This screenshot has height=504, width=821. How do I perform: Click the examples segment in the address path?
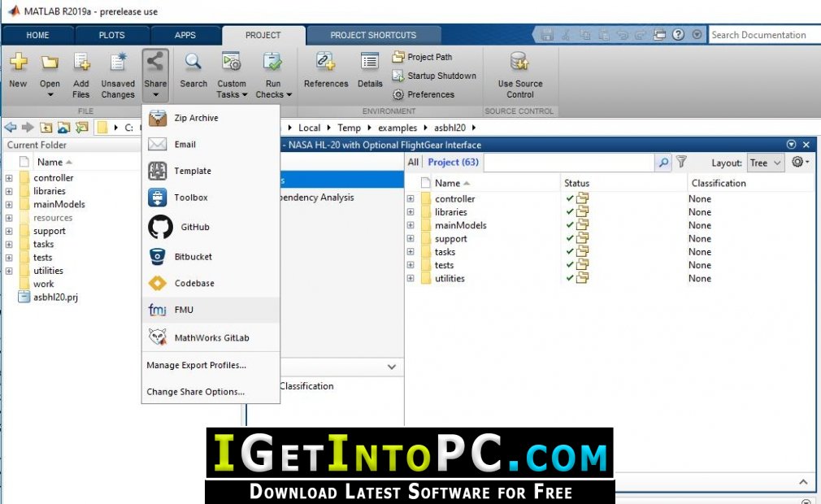[x=397, y=128]
